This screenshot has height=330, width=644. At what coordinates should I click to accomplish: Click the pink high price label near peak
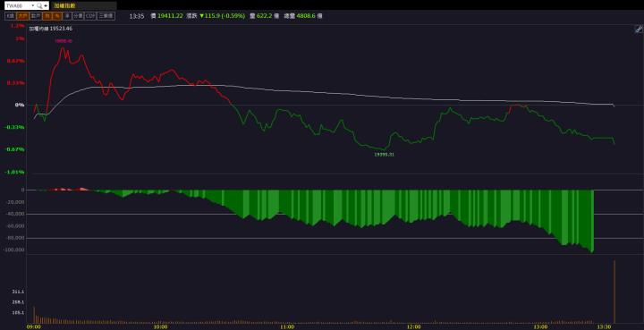(64, 41)
